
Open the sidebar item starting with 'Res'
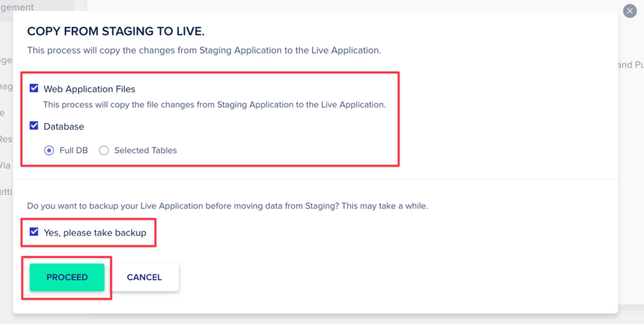click(x=6, y=139)
